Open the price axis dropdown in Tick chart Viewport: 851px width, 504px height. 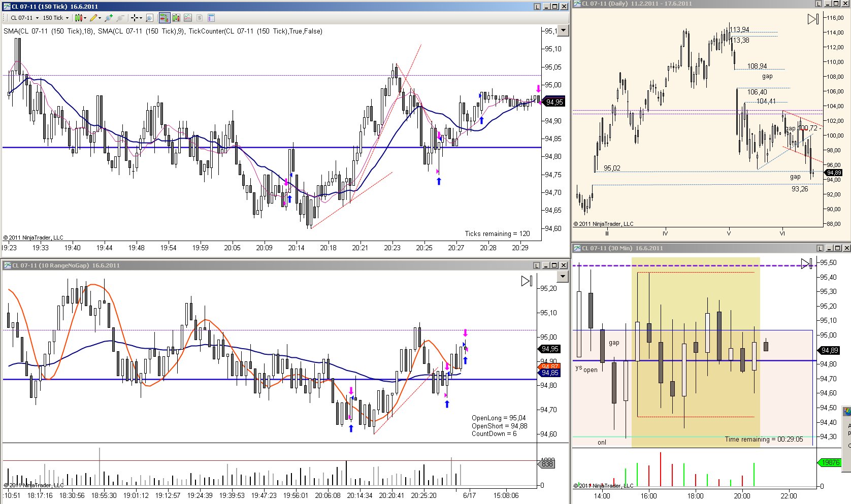(563, 30)
